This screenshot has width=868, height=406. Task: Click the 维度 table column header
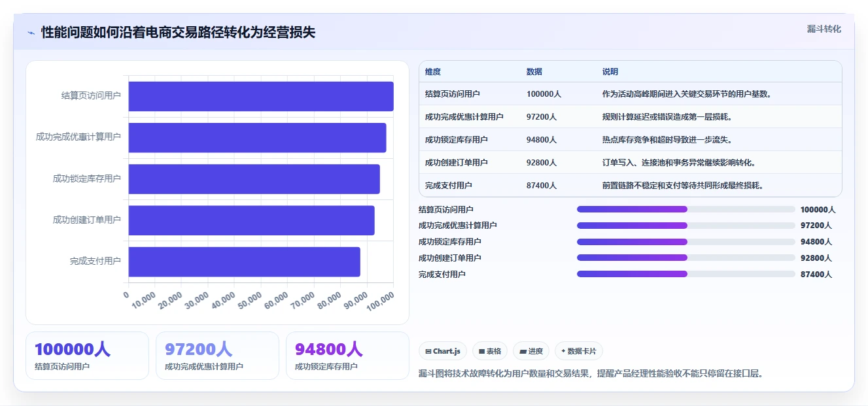coord(433,72)
